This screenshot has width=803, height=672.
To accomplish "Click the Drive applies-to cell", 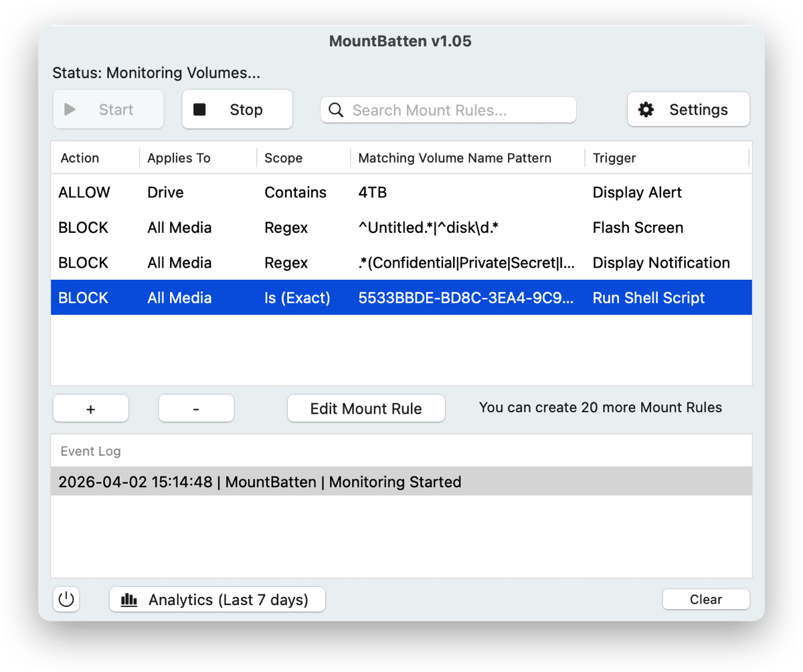I will click(165, 193).
